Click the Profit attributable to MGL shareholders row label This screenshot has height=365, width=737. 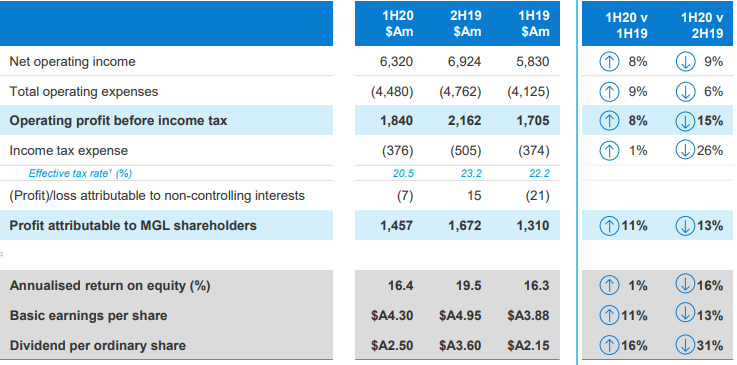[133, 225]
